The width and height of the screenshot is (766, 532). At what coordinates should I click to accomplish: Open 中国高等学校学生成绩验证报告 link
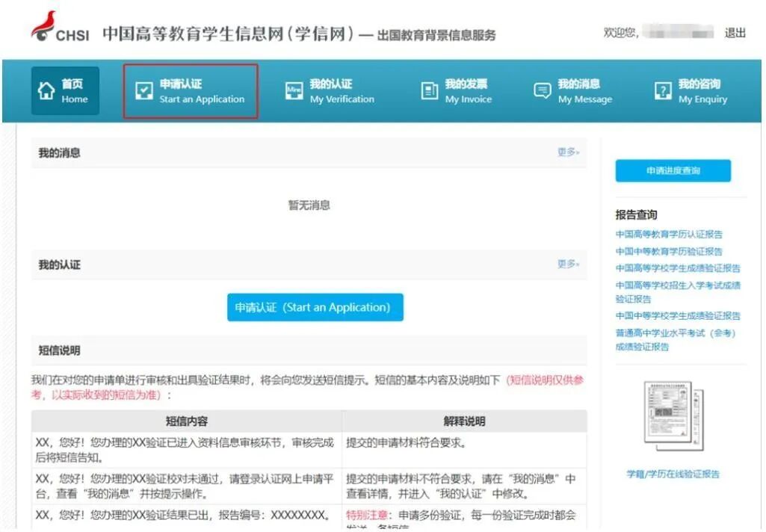pyautogui.click(x=678, y=268)
